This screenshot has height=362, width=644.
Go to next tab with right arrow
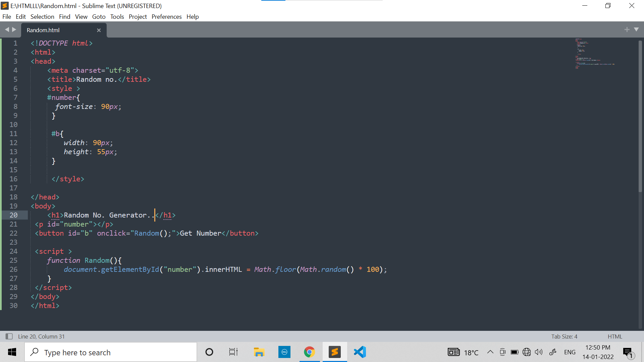(14, 29)
